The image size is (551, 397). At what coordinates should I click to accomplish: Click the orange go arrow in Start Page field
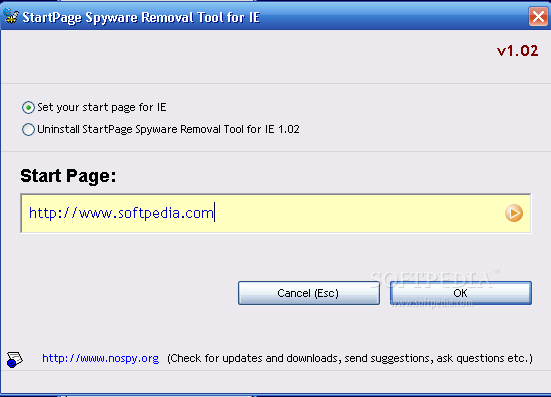[514, 213]
